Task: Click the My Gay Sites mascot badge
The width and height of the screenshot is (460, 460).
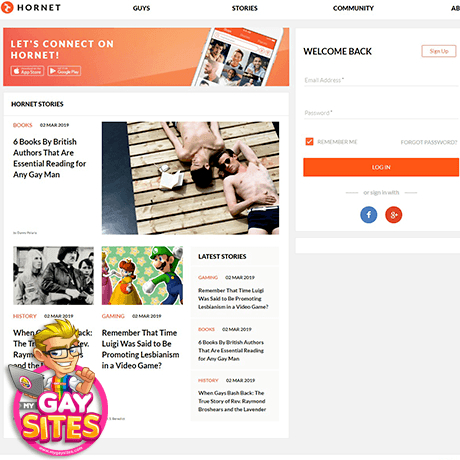Action: pyautogui.click(x=57, y=388)
